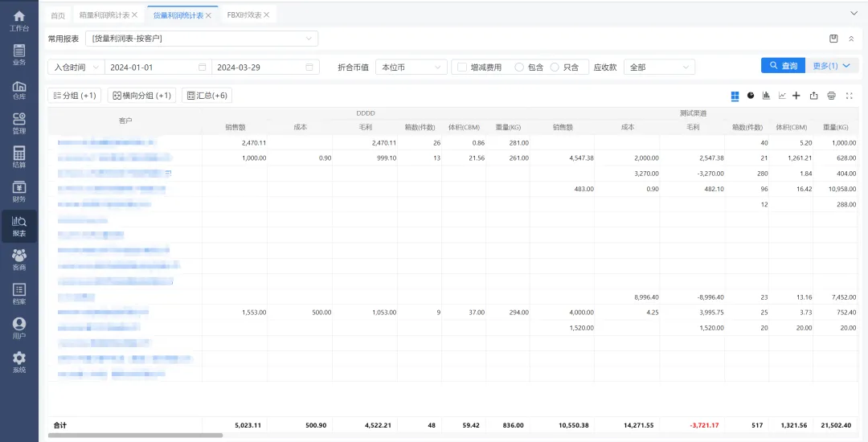Switch to the 首页 tab
Image resolution: width=868 pixels, height=442 pixels.
(x=58, y=15)
